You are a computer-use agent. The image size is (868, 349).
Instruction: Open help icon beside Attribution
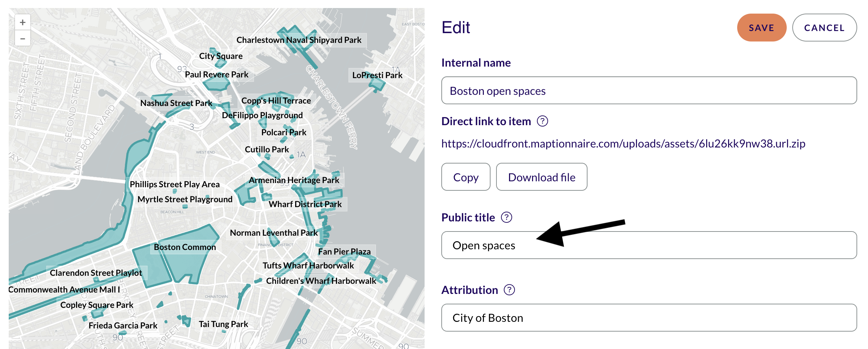[x=509, y=290]
